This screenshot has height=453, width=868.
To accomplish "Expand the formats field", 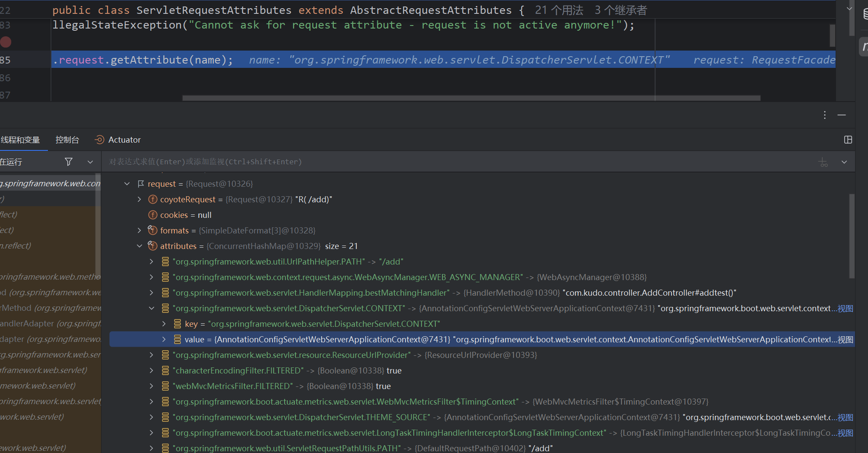I will coord(139,230).
